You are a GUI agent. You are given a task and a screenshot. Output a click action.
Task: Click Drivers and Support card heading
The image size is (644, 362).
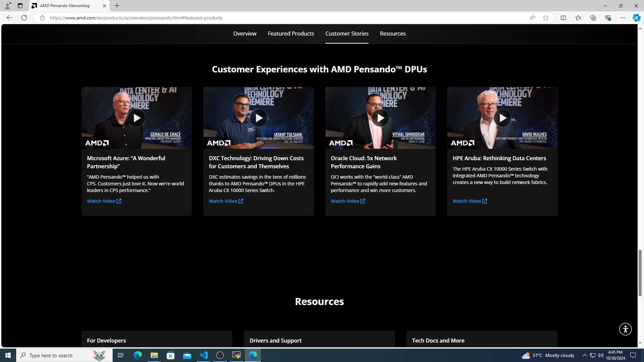[275, 341]
